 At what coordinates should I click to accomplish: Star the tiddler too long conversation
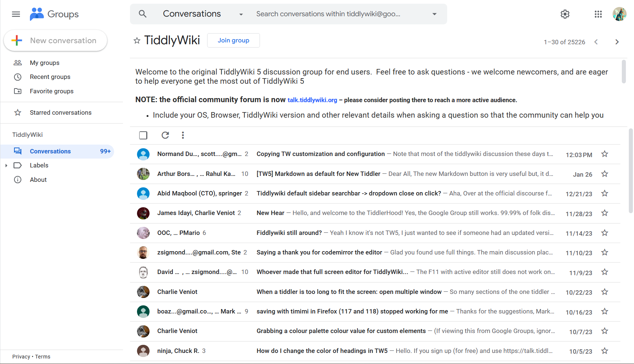click(604, 292)
